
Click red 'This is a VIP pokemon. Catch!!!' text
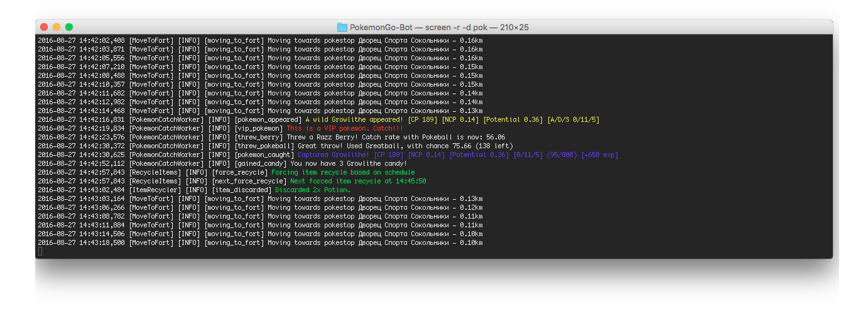pos(344,128)
